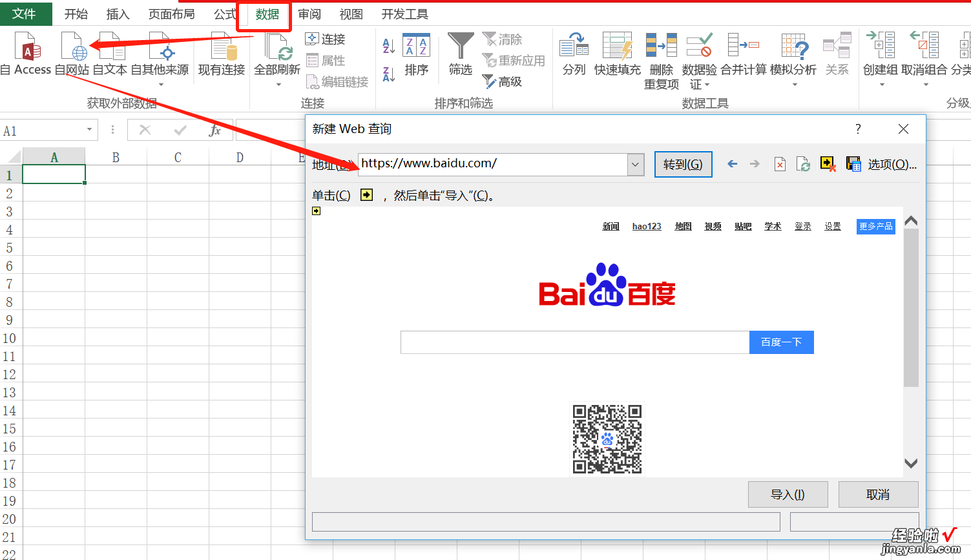Click the 更多产品 button
Screen dimensions: 971x560
click(876, 227)
